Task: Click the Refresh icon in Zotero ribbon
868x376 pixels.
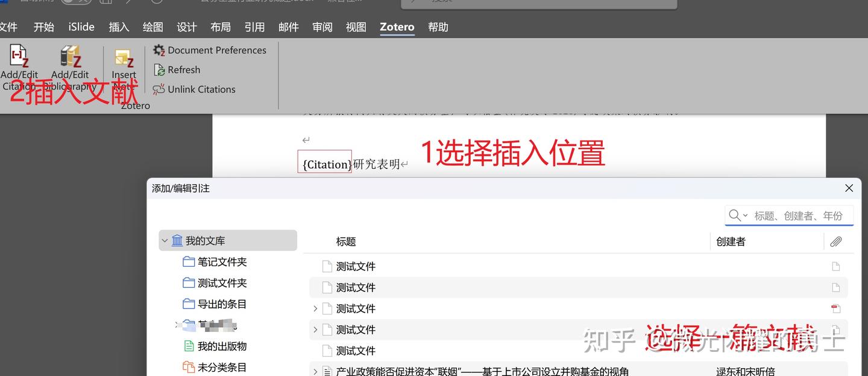Action: pyautogui.click(x=159, y=70)
